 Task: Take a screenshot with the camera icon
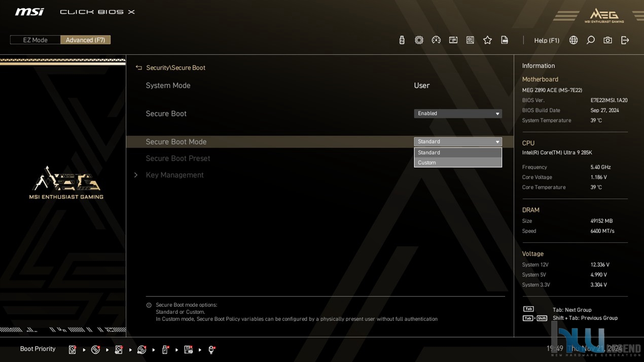coord(607,40)
